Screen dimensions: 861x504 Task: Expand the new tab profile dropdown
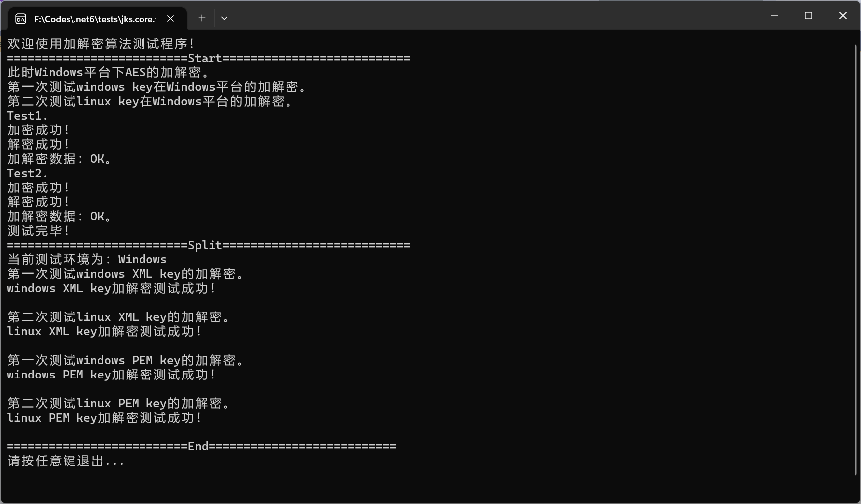pyautogui.click(x=224, y=18)
